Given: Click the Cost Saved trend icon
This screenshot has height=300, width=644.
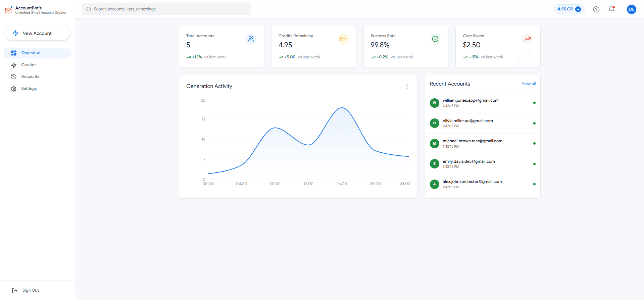Looking at the screenshot, I should coord(527,39).
